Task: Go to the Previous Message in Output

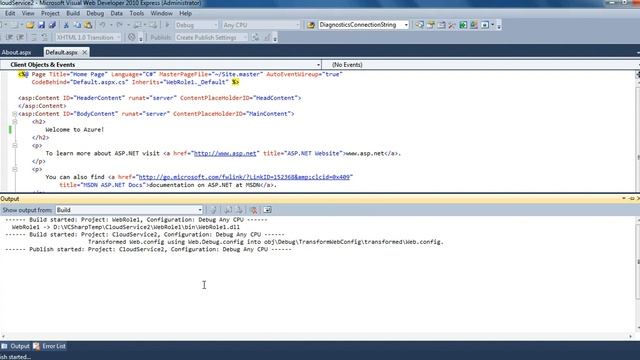Action: [228, 210]
